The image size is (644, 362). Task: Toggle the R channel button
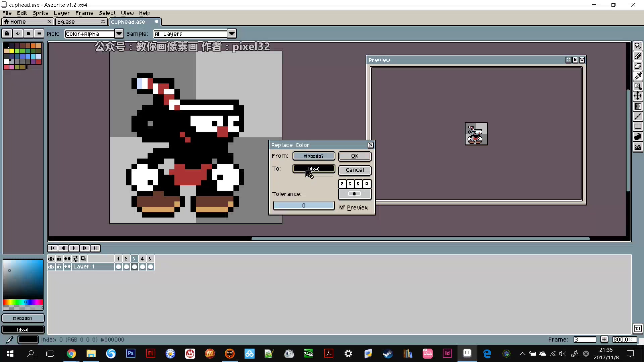pyautogui.click(x=343, y=184)
